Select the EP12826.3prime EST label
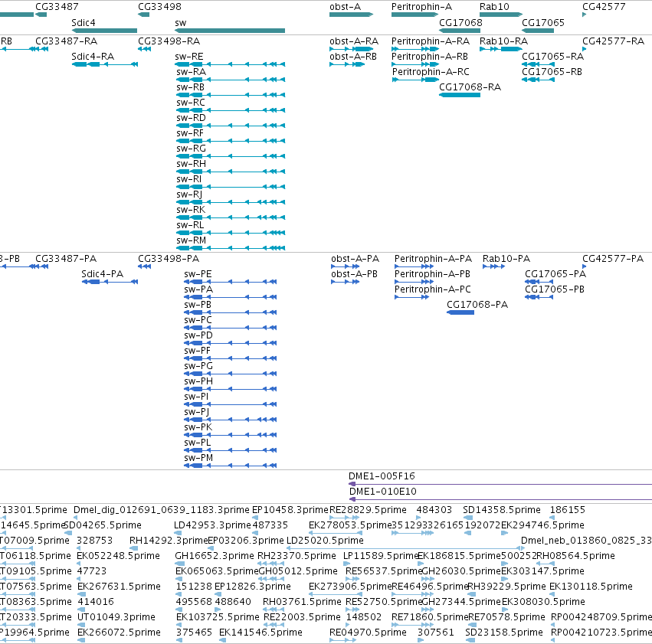 coord(252,587)
